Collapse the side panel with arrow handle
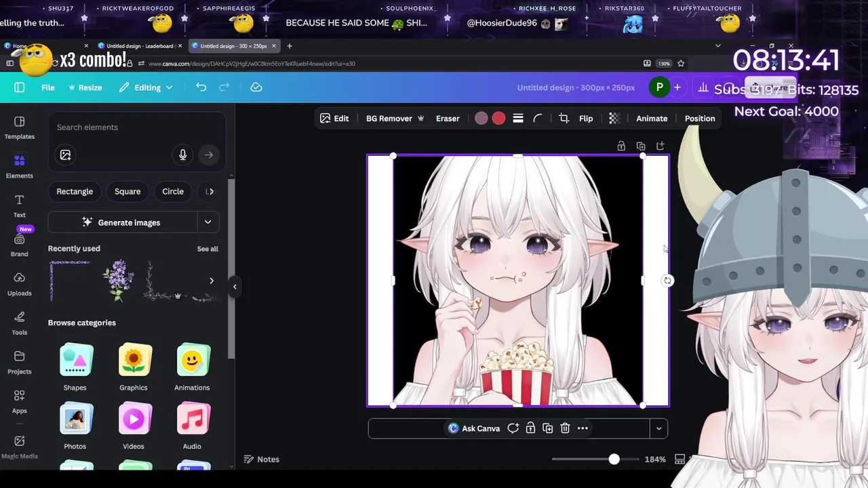The image size is (868, 488). coord(235,287)
